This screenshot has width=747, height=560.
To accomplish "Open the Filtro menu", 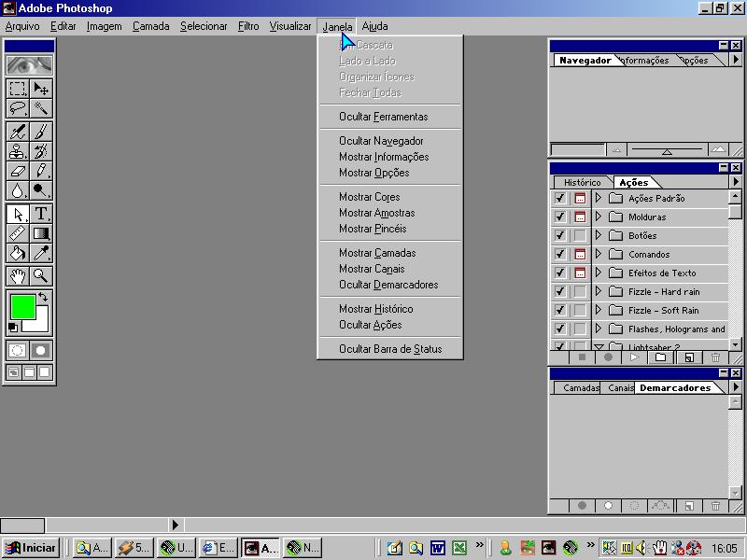I will [248, 26].
